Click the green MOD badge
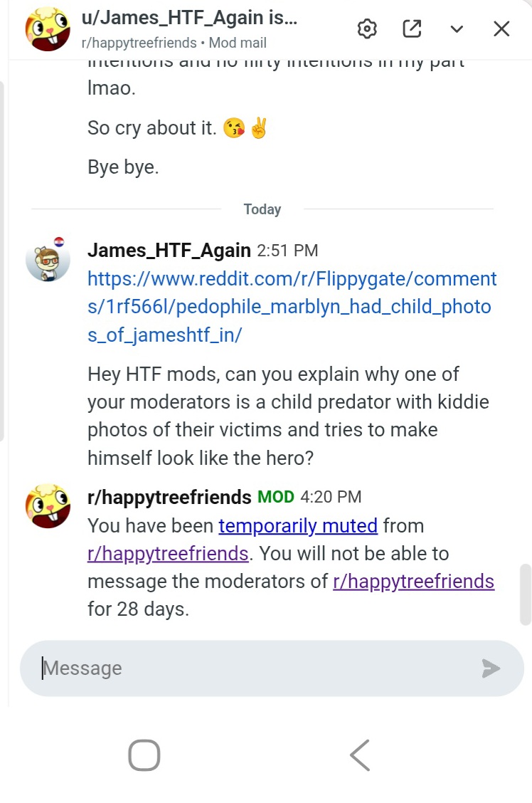 click(x=276, y=497)
